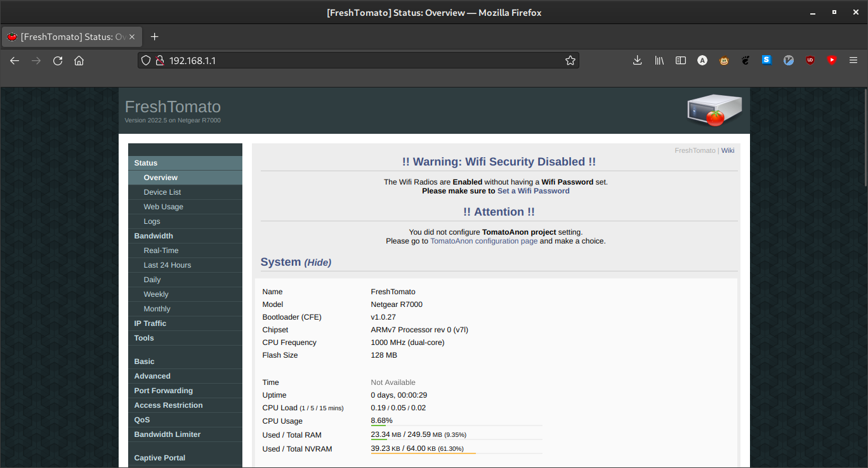The image size is (868, 468).
Task: Open the QoS section
Action: (x=185, y=420)
